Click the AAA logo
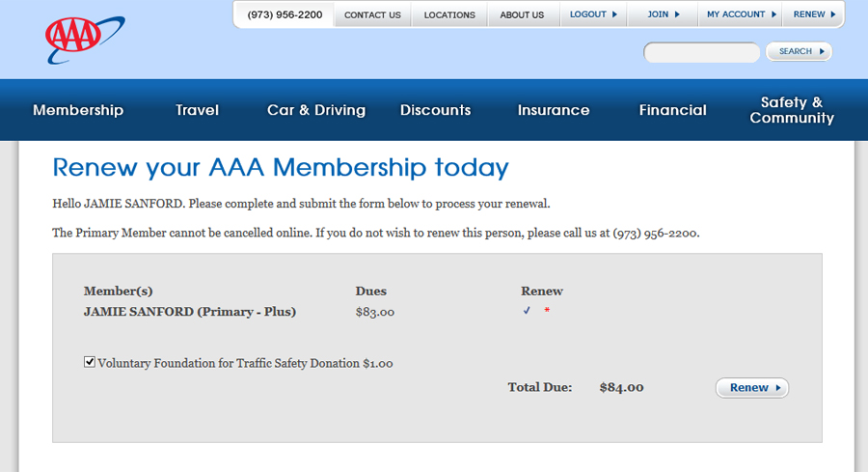Screen dimensions: 868x472 85,40
